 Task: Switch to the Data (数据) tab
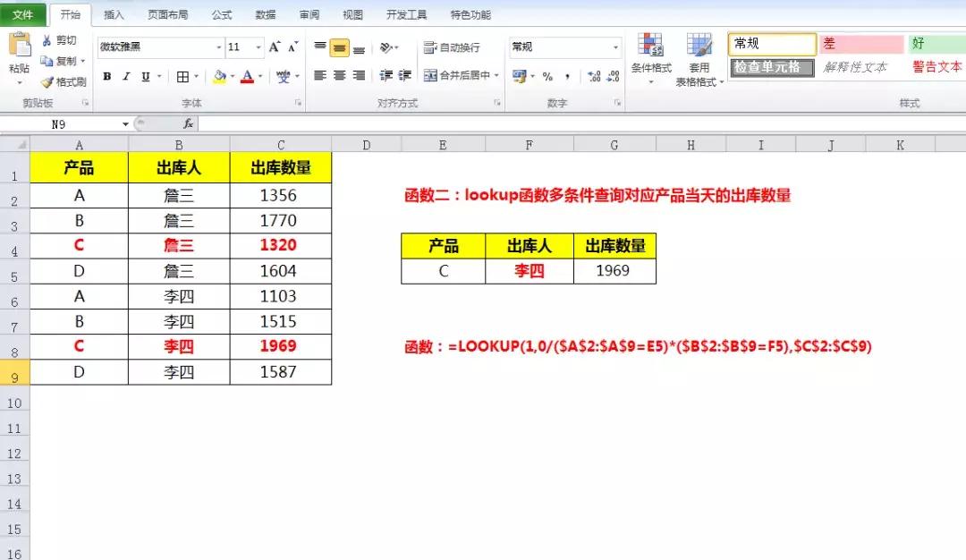point(266,15)
